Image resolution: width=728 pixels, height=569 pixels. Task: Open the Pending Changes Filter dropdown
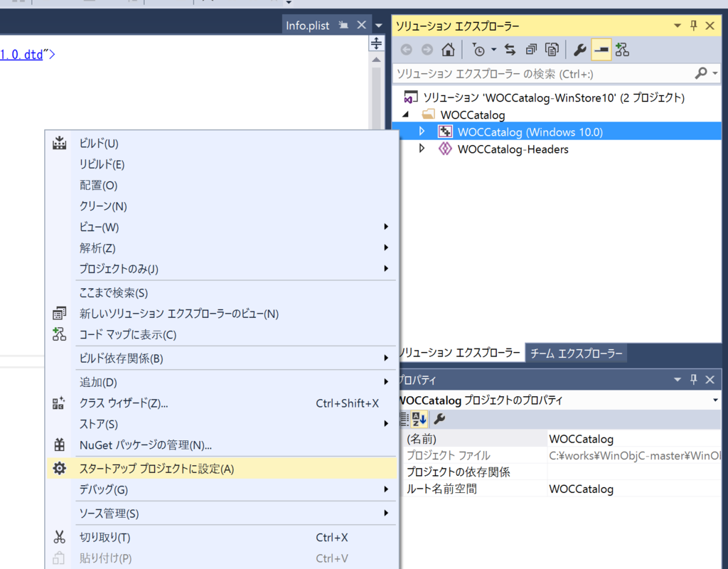[x=493, y=49]
